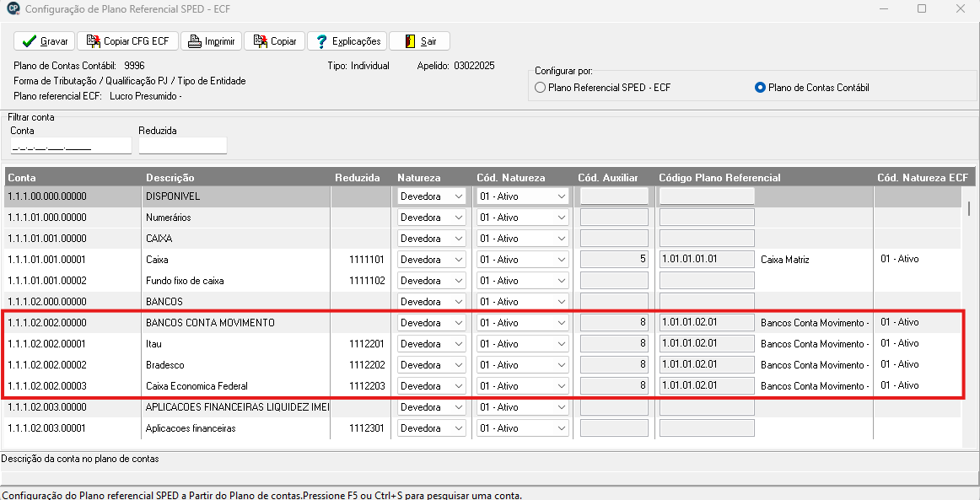Maximize the configuration window
The height and width of the screenshot is (500, 980).
point(921,8)
